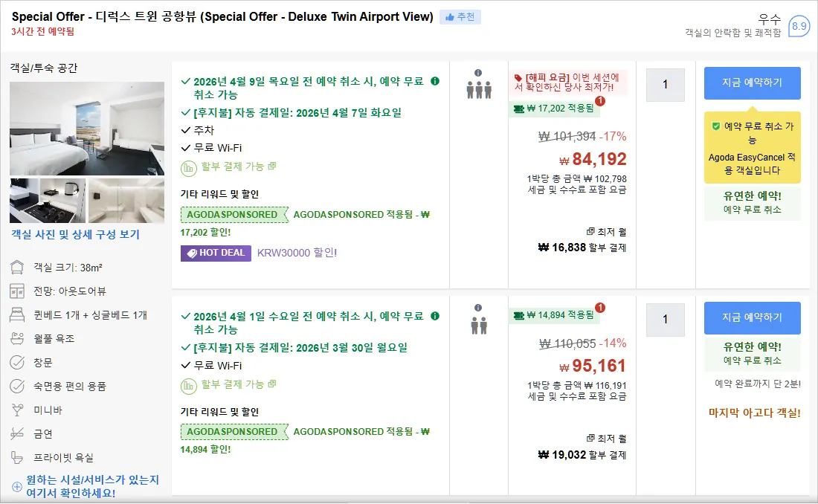Click the three-person occupancy icon

(479, 90)
